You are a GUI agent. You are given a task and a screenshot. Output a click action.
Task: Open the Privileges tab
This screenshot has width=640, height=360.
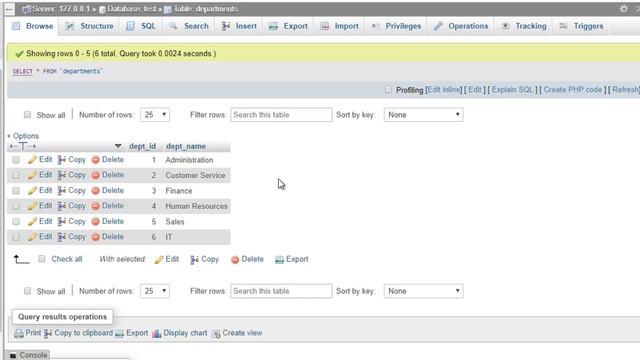click(x=396, y=26)
